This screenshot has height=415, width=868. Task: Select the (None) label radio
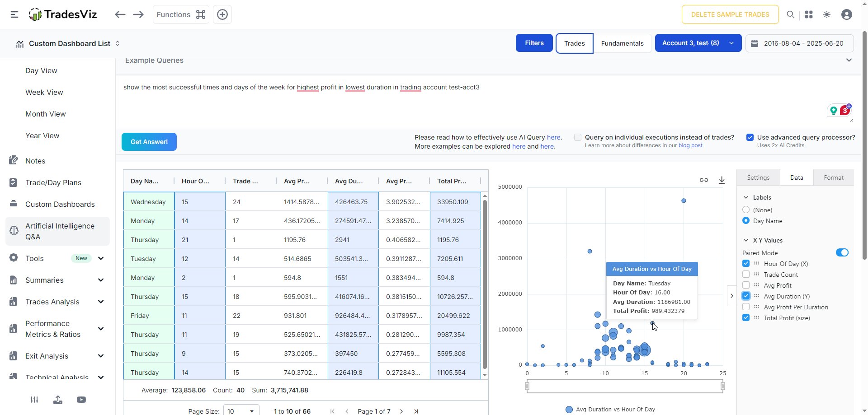[x=746, y=210]
